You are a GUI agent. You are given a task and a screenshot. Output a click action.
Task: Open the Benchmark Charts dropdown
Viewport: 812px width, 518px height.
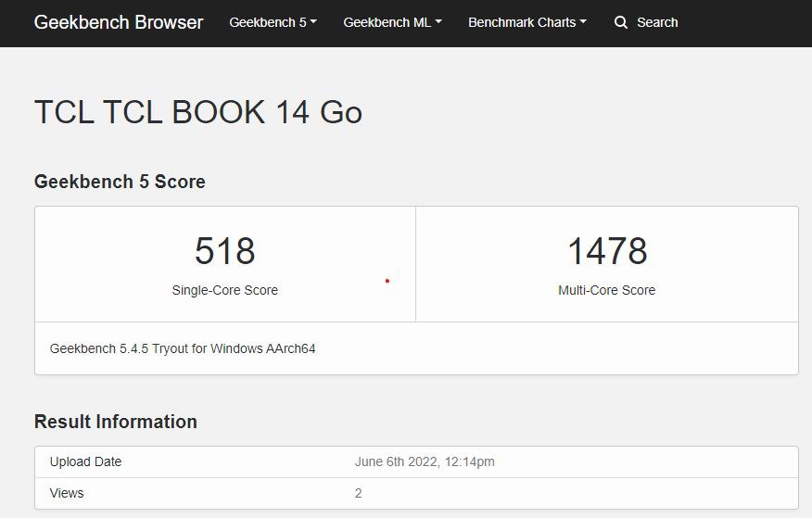[527, 23]
